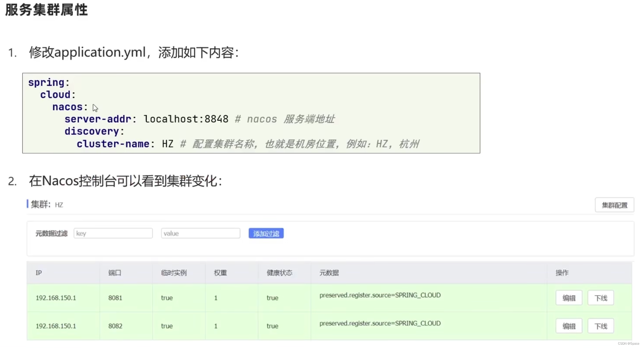Click the server-addr line in the YAML
Image resolution: width=644 pixels, height=348 pixels.
tap(200, 119)
